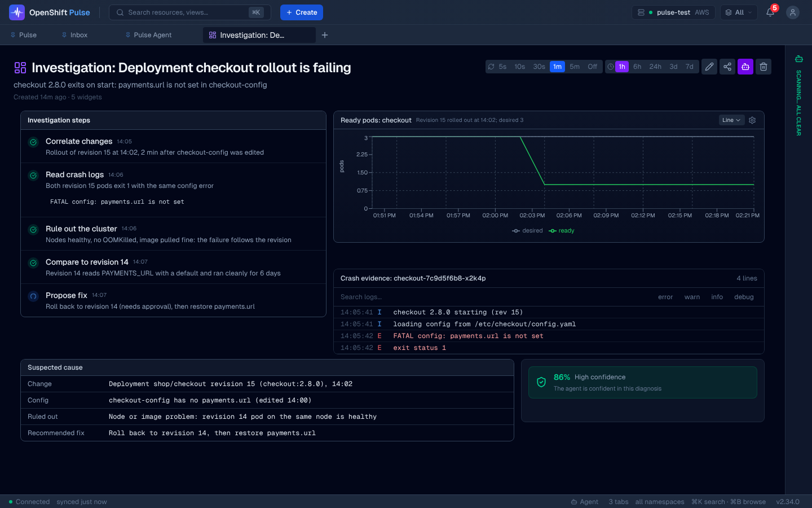This screenshot has height=508, width=812.
Task: Click the investigation dashboard title icon
Action: (20, 68)
